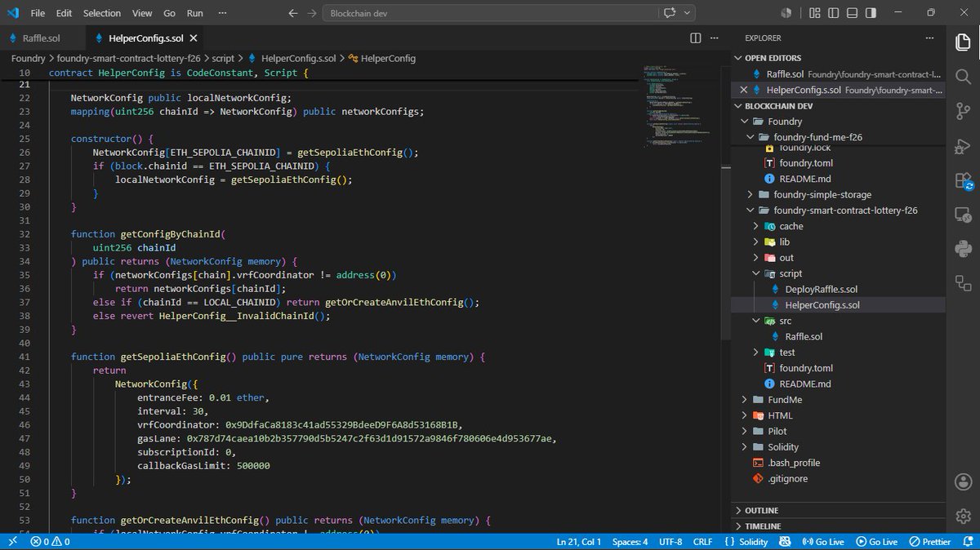Open the Copilot chat icon in title bar

pyautogui.click(x=670, y=13)
